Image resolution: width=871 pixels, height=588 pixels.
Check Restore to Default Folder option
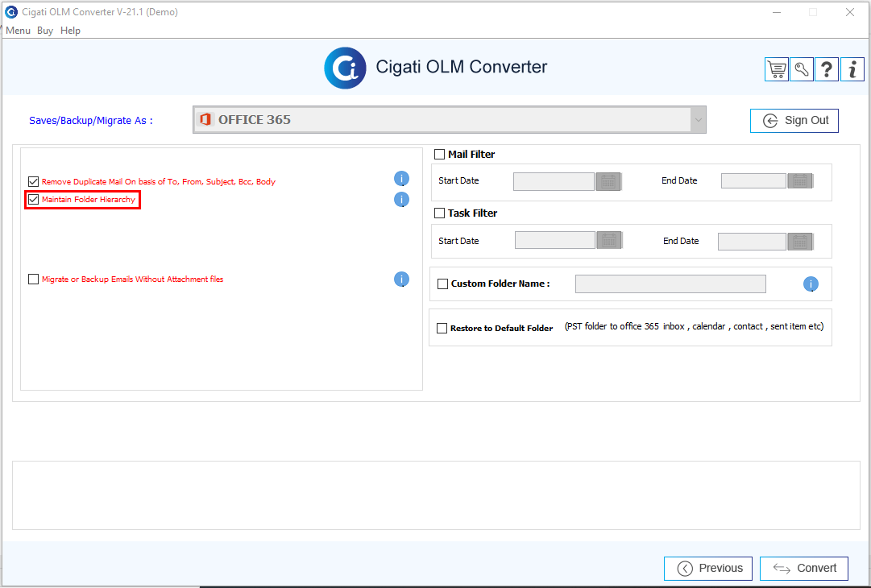click(442, 328)
